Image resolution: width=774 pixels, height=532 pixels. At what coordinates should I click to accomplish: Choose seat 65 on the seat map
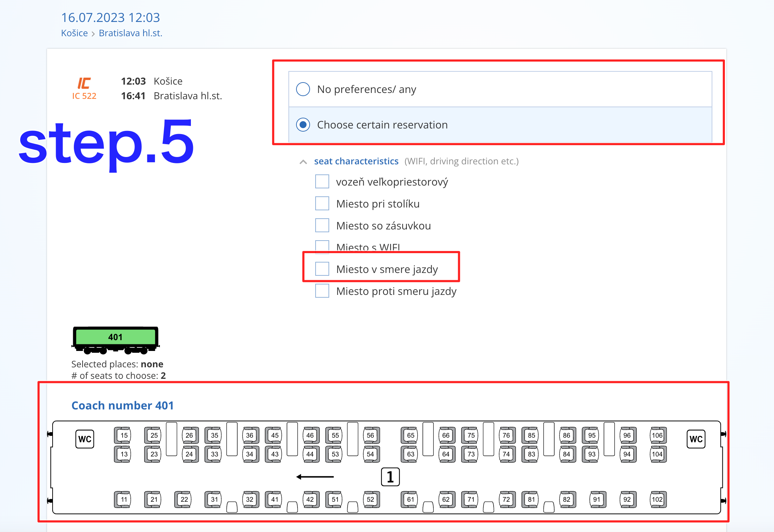(x=409, y=435)
